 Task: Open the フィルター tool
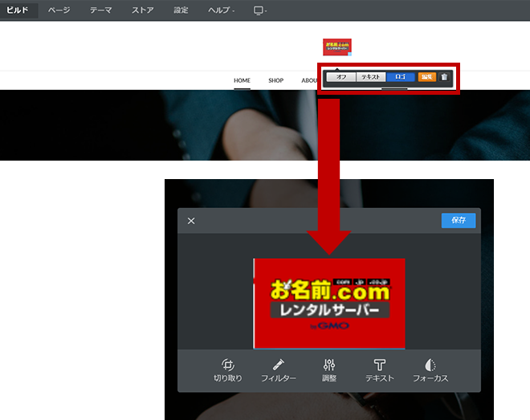pyautogui.click(x=279, y=371)
